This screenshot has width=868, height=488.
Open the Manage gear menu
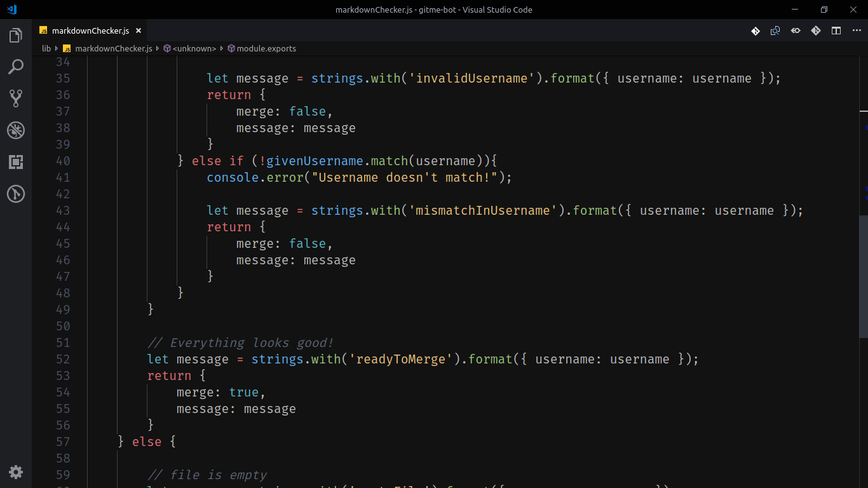click(15, 472)
